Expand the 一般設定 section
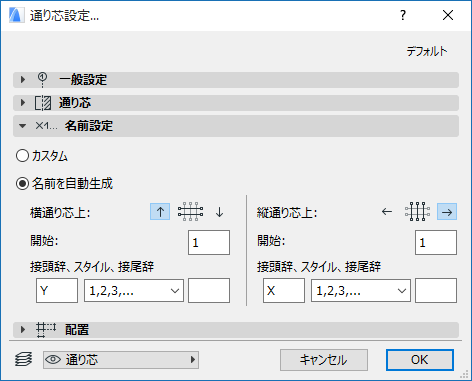 coord(236,80)
